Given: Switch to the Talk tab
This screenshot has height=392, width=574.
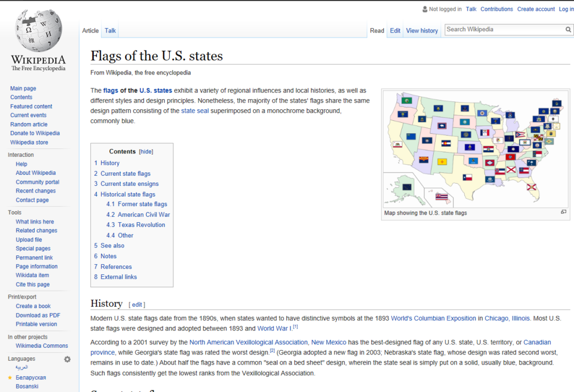Looking at the screenshot, I should pyautogui.click(x=110, y=30).
